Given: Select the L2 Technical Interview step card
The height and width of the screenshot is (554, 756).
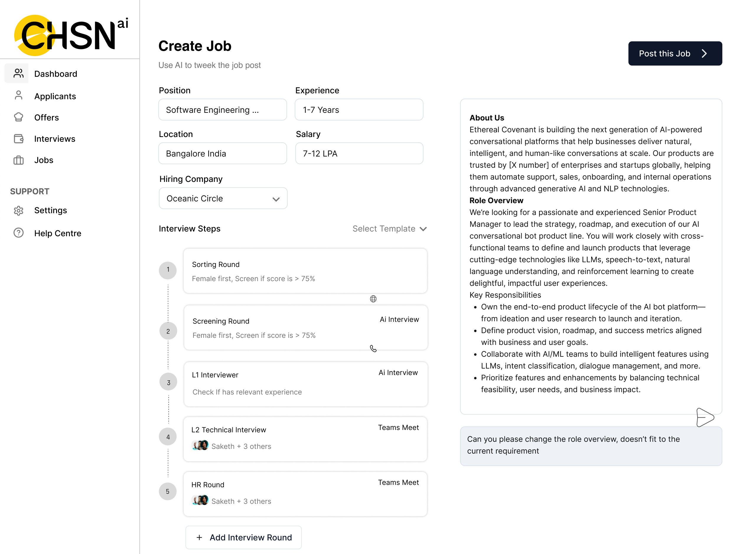Looking at the screenshot, I should tap(305, 439).
